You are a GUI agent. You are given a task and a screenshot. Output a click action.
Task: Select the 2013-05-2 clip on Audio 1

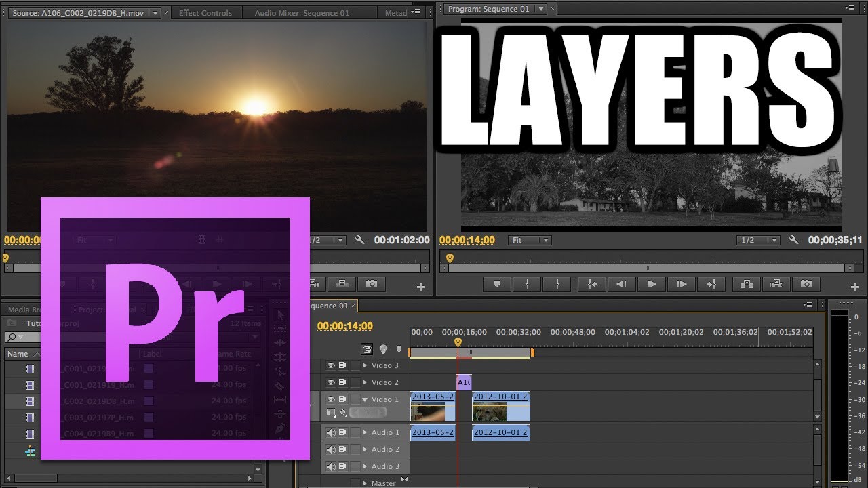click(x=433, y=432)
